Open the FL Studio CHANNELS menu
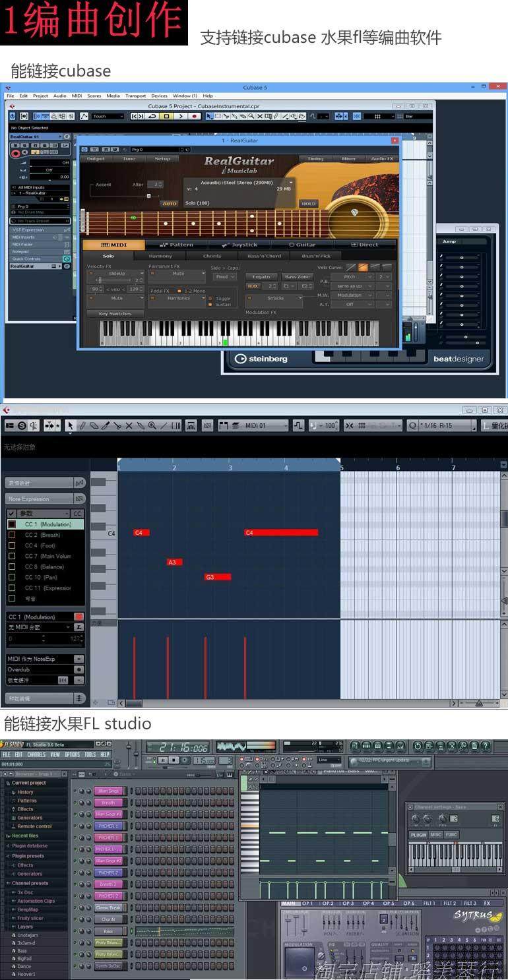Screen dimensions: 508x980 coord(36,754)
